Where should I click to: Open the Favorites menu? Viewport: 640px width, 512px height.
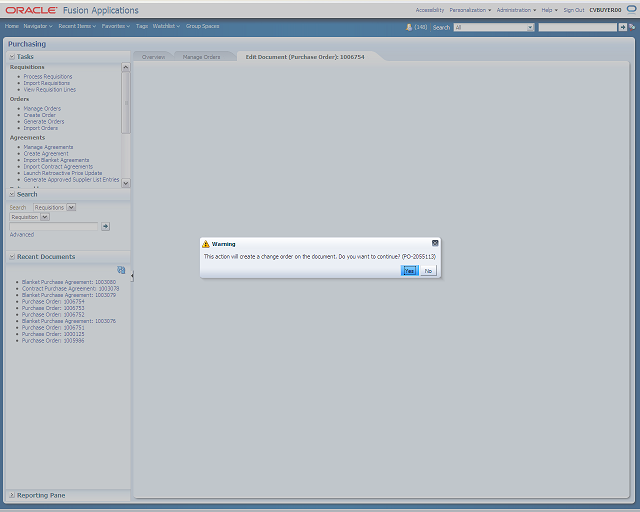point(116,26)
